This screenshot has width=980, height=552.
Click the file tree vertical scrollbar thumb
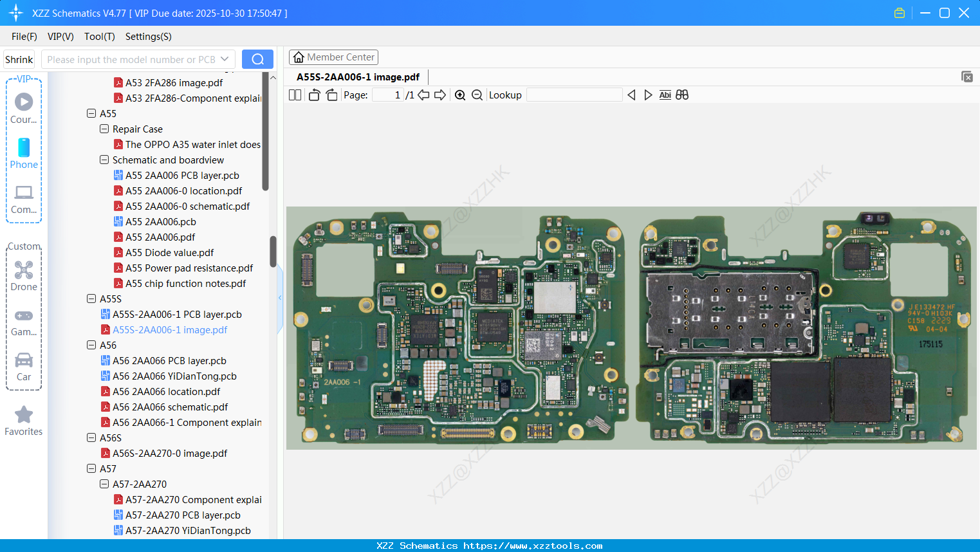(273, 252)
